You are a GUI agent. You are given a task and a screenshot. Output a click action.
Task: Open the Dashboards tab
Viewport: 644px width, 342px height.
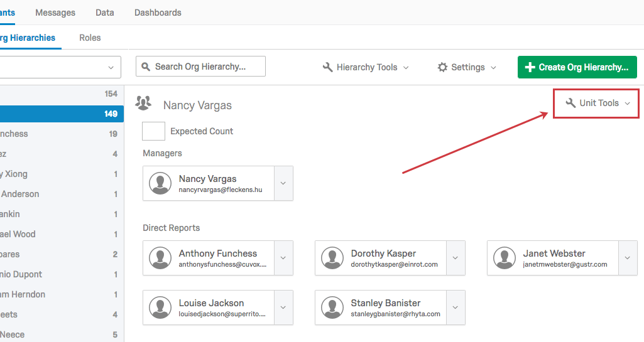158,13
